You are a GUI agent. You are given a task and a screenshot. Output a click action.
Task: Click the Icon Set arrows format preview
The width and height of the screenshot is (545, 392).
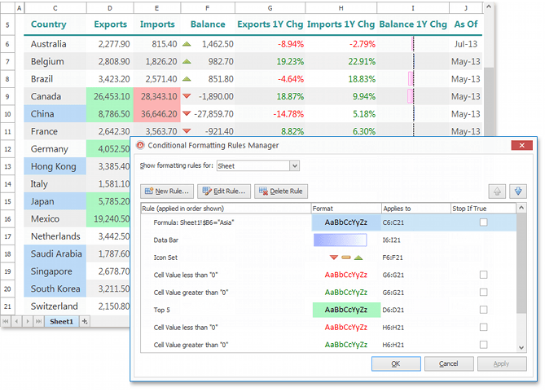click(345, 258)
